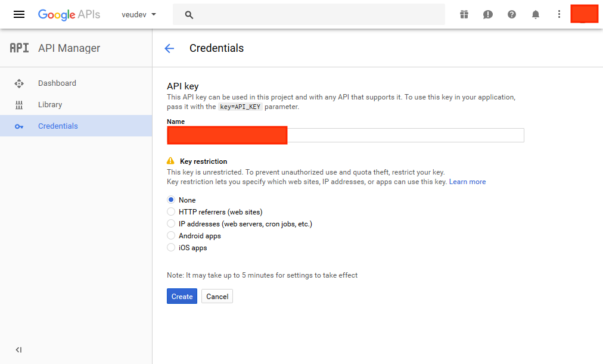Go back using the Credentials arrow
Screen dimensions: 603x364
pyautogui.click(x=169, y=49)
